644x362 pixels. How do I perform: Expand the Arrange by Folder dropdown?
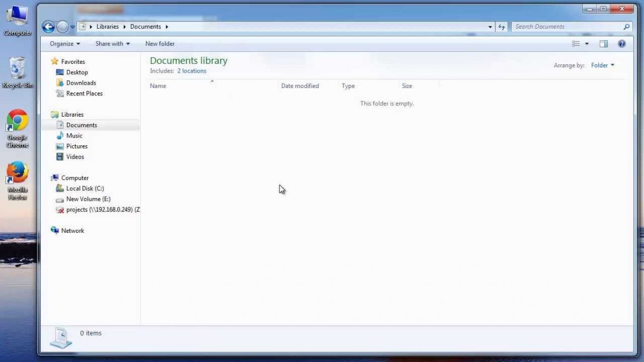[602, 65]
